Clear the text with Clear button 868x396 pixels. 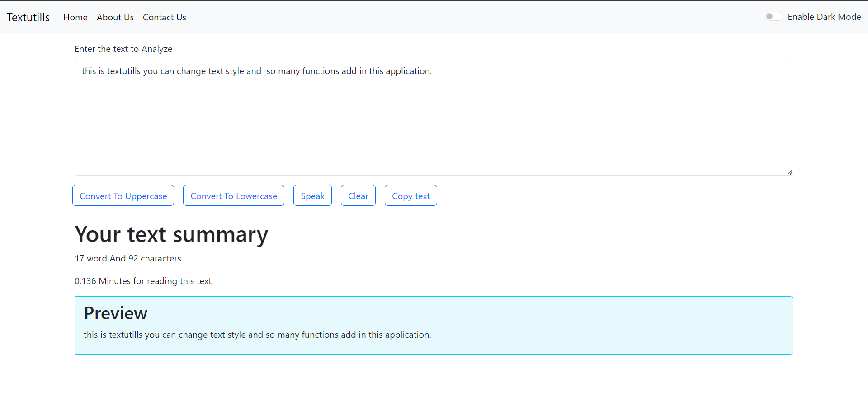pyautogui.click(x=358, y=196)
